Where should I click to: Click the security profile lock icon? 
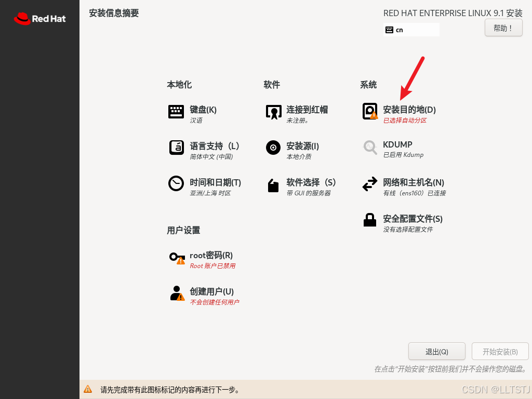[370, 220]
